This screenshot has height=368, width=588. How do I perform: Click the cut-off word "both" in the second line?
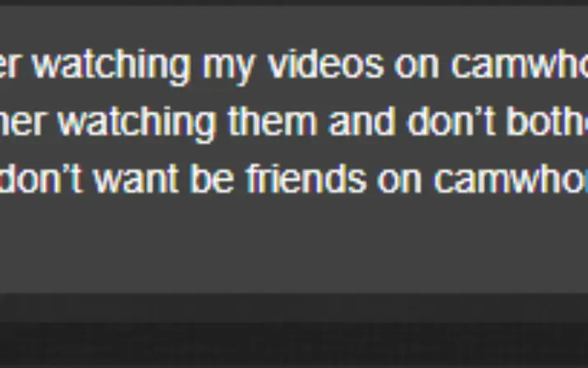[x=548, y=122]
